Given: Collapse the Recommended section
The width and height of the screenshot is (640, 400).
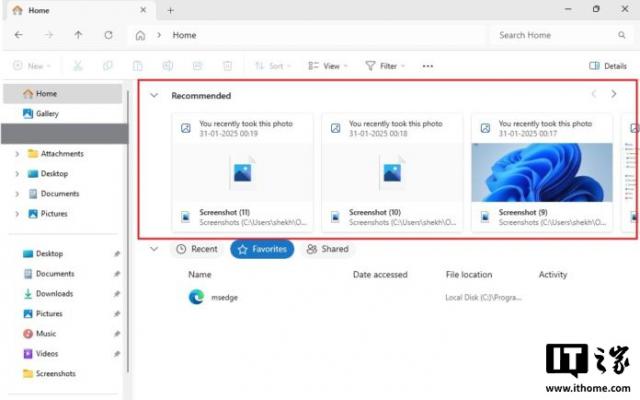Looking at the screenshot, I should click(153, 96).
